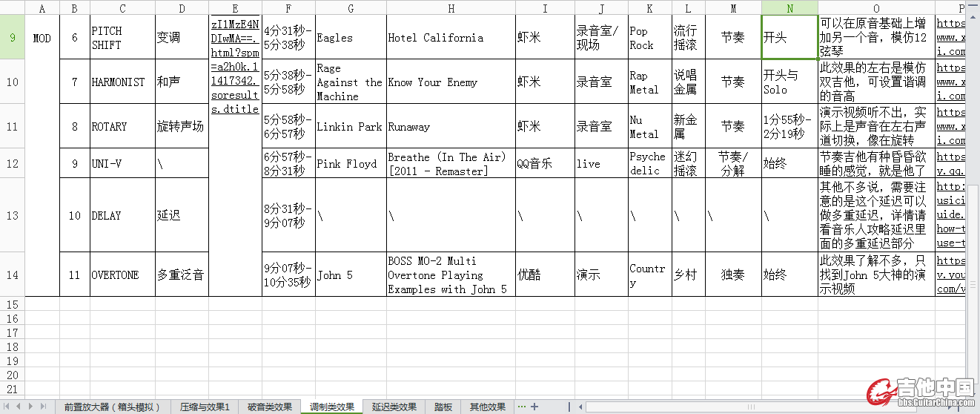This screenshot has height=414, width=980.
Task: Select the 说唱金属 cell
Action: pyautogui.click(x=689, y=82)
